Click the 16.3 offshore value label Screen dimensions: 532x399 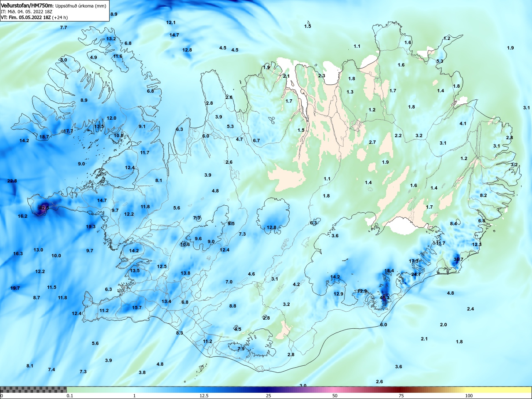tap(18, 254)
